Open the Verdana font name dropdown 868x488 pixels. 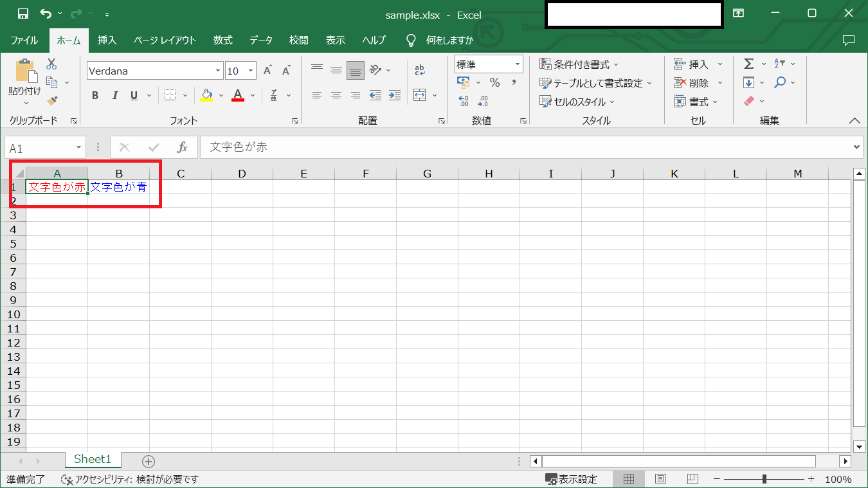(219, 71)
